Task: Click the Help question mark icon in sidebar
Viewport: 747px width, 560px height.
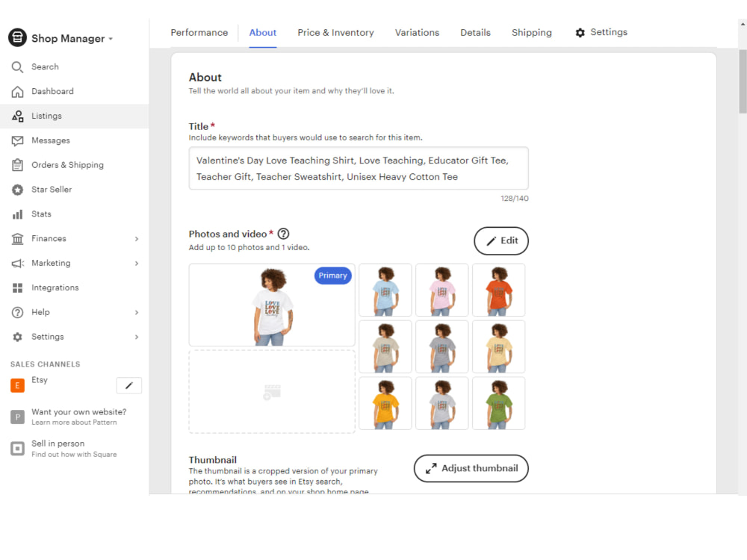Action: tap(17, 312)
